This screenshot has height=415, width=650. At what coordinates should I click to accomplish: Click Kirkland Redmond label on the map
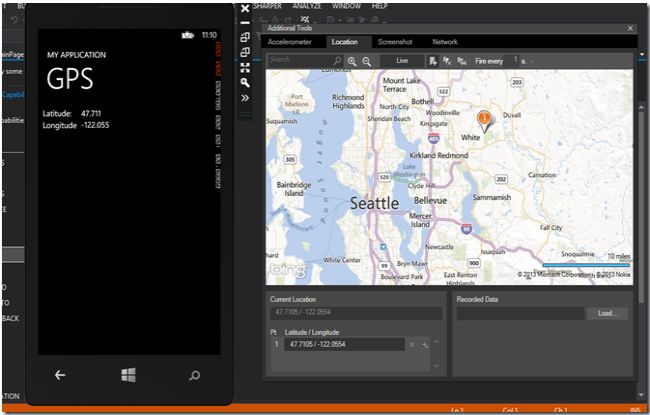click(x=439, y=155)
